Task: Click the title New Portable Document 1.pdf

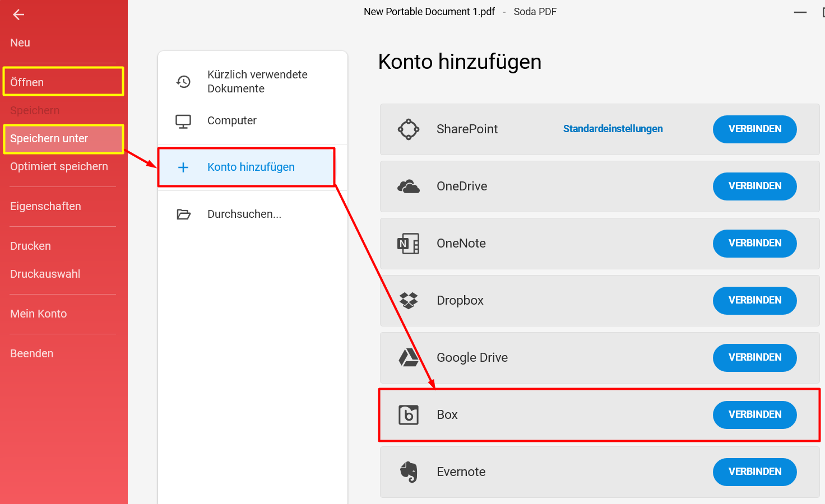Action: (x=429, y=12)
